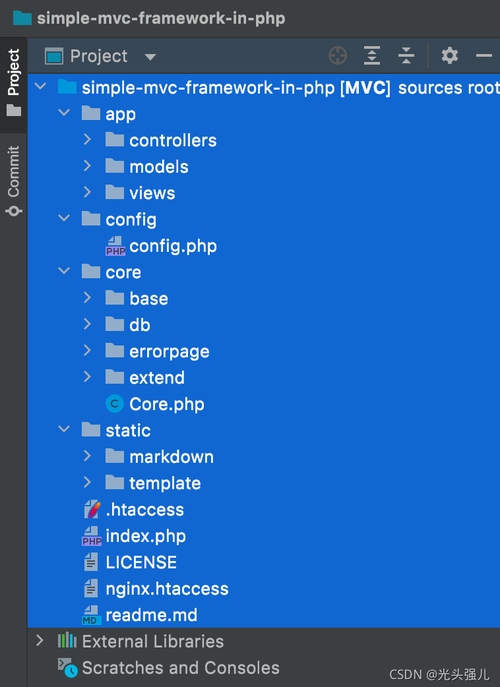Select the models folder name

click(x=159, y=166)
